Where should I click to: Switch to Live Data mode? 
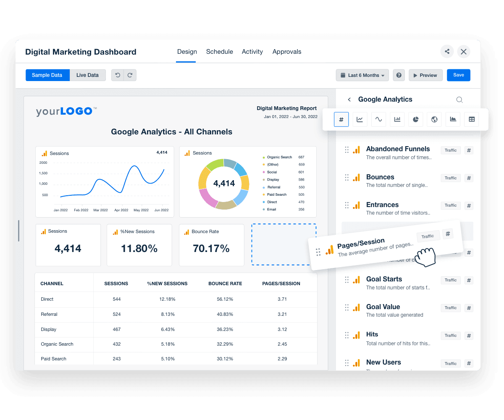(x=87, y=75)
